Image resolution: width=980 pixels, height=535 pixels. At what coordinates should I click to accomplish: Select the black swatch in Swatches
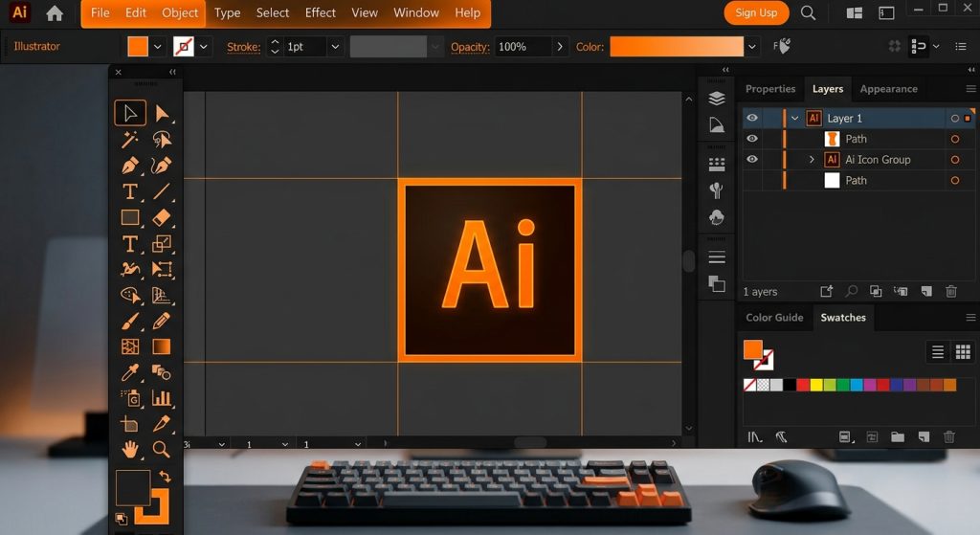(790, 385)
